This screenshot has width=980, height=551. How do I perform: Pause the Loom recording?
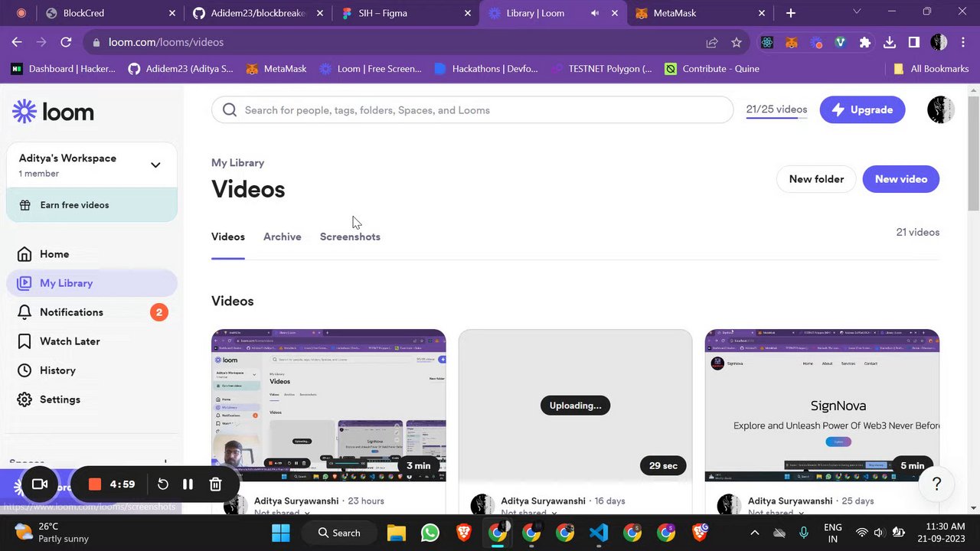point(188,484)
